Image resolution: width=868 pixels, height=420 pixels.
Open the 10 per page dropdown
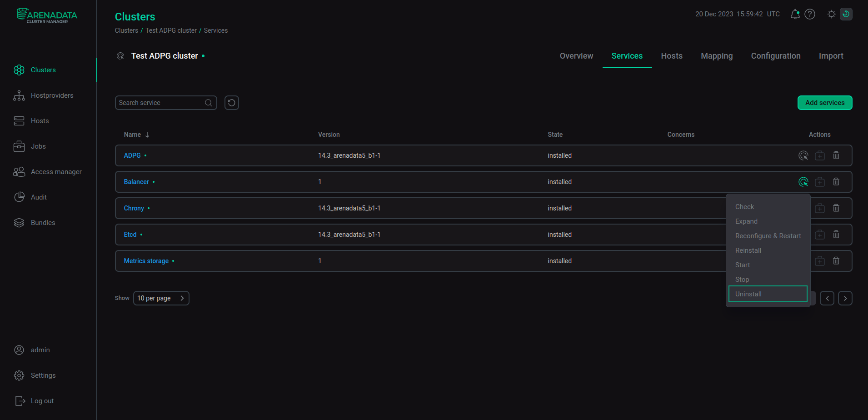tap(161, 298)
